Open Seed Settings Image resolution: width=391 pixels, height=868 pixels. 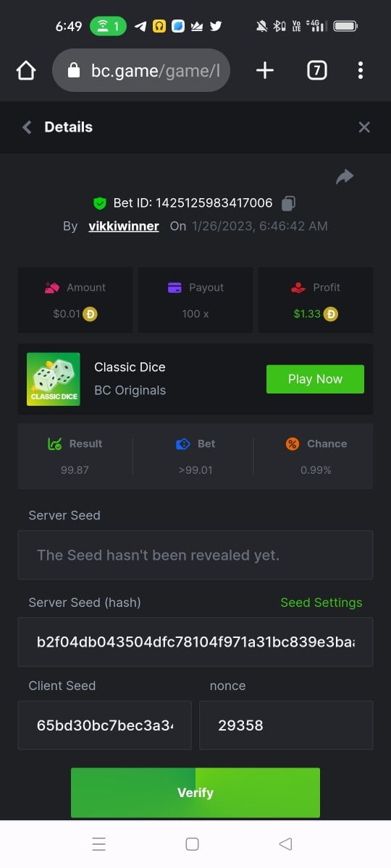point(321,603)
